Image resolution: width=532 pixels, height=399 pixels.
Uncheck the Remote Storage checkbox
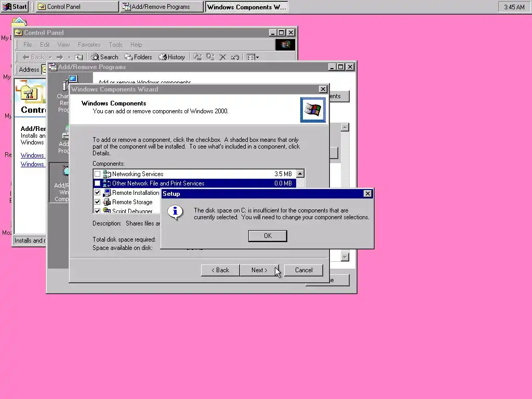(97, 202)
